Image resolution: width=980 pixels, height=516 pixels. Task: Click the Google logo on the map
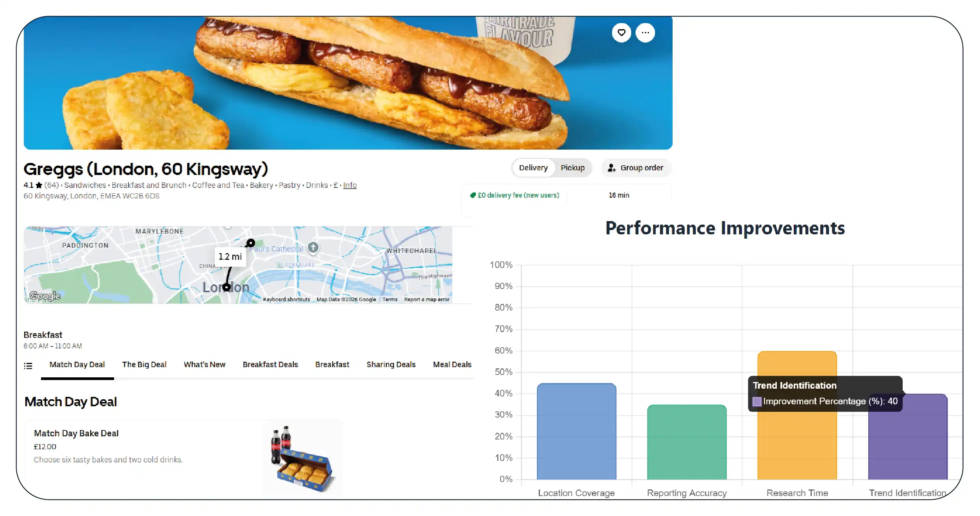(x=45, y=296)
